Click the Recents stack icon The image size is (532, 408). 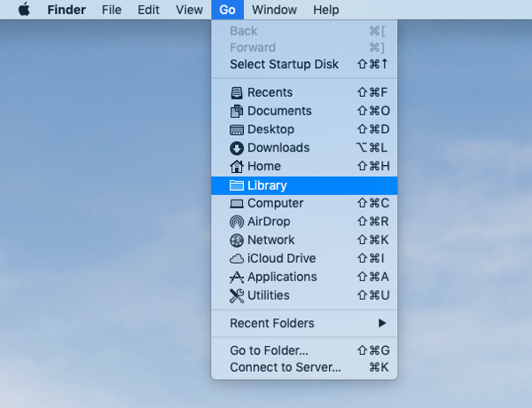[237, 92]
